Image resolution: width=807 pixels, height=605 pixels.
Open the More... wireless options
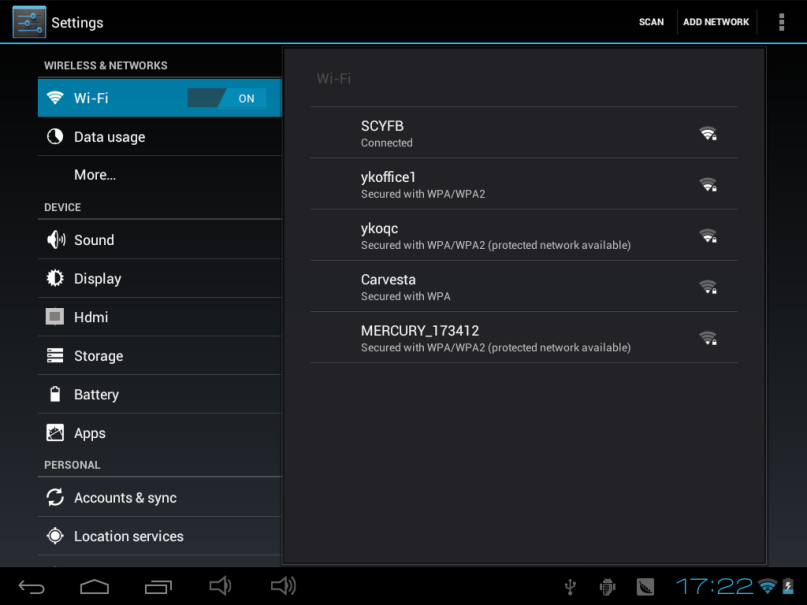click(x=160, y=175)
